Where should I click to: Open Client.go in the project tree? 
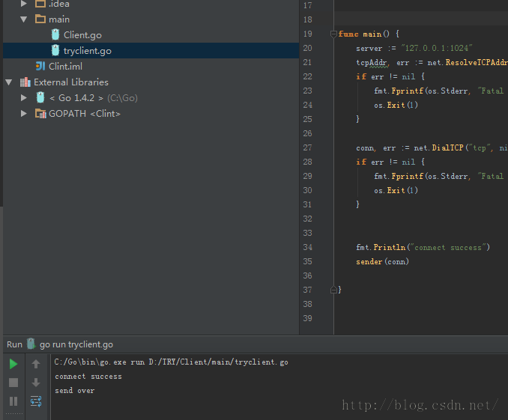(82, 35)
